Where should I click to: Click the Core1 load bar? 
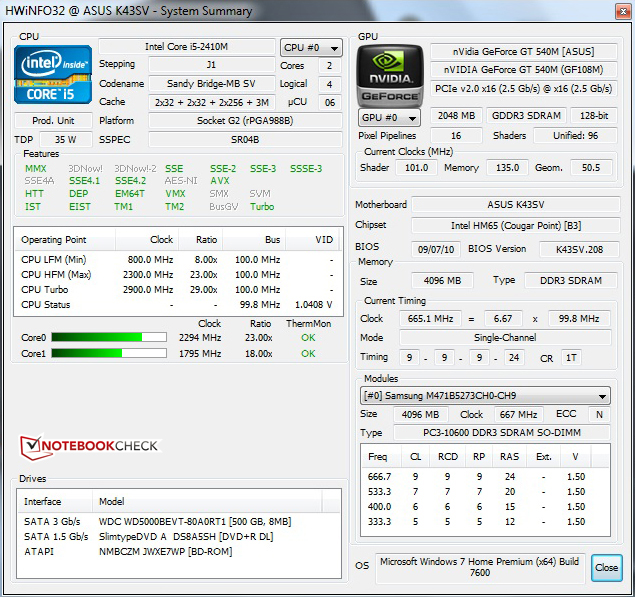pyautogui.click(x=109, y=354)
